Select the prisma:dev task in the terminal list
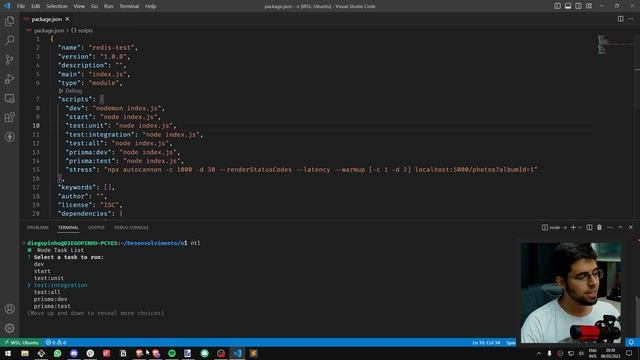This screenshot has height=360, width=640. coord(50,299)
